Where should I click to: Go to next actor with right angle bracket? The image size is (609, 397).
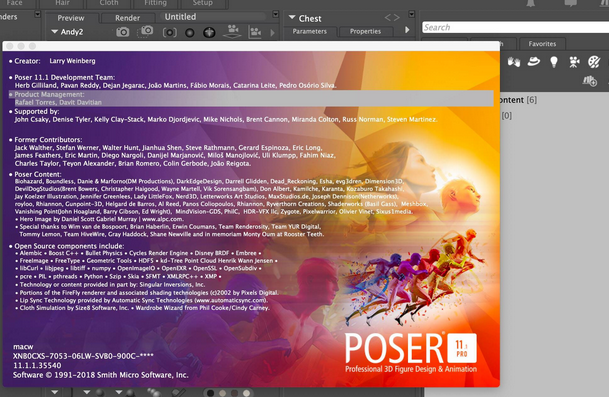396,17
